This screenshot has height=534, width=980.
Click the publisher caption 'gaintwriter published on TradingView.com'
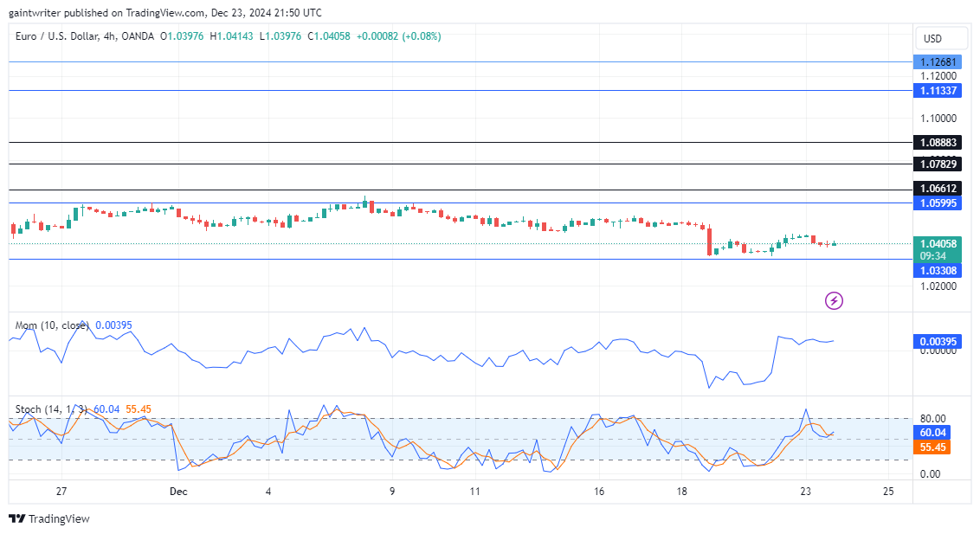pos(106,12)
